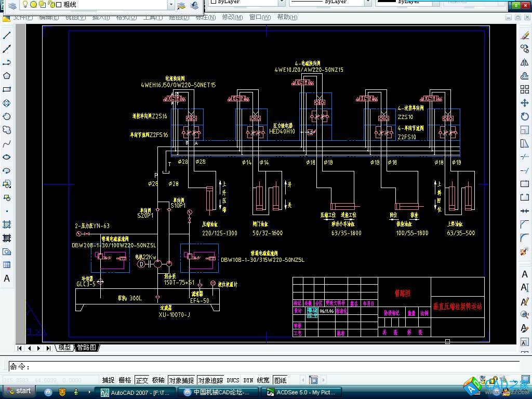The width and height of the screenshot is (532, 399).
Task: Expand the layer dropdown showing 粗线
Action: pos(171,5)
